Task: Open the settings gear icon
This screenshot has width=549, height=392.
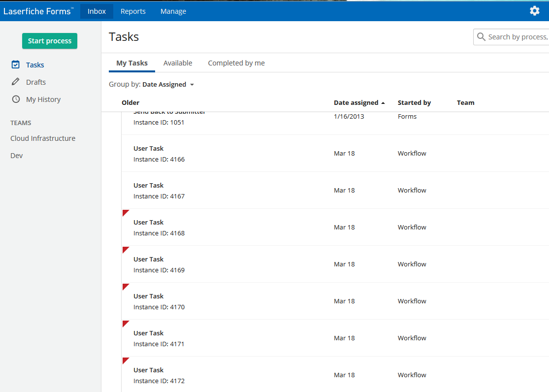Action: [x=534, y=11]
